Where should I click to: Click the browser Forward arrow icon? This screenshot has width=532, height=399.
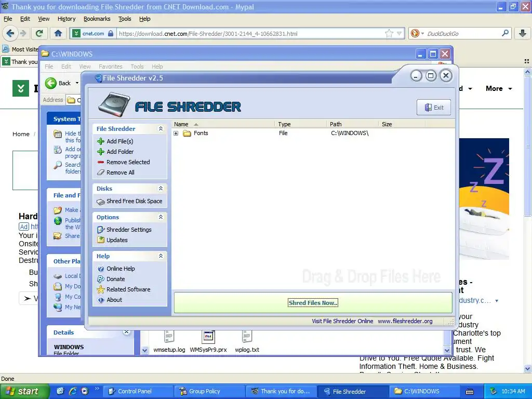pos(23,33)
